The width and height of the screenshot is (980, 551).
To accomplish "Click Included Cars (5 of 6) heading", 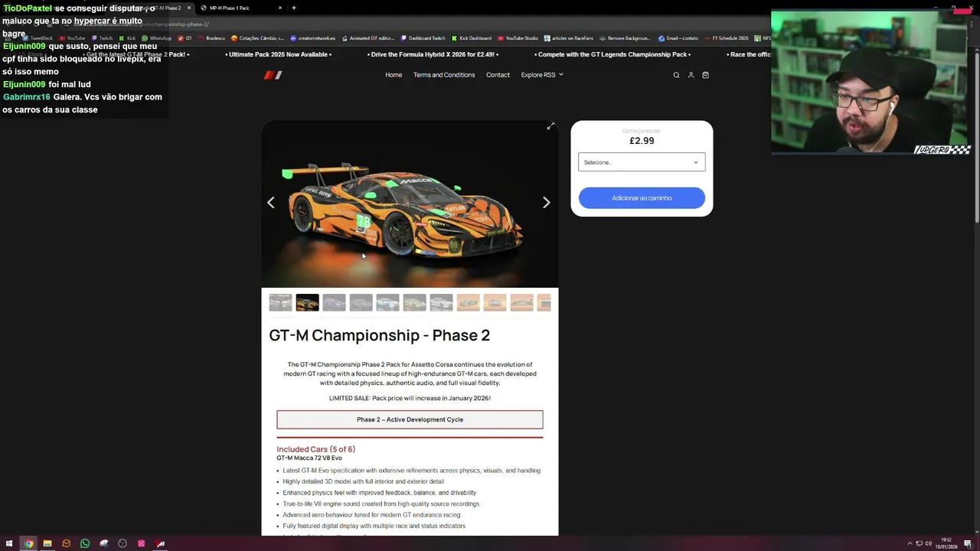I will [x=315, y=449].
